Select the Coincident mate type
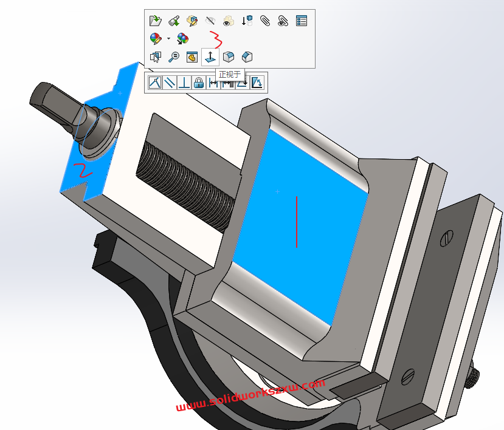Viewport: 504px width, 430px height. tap(155, 83)
